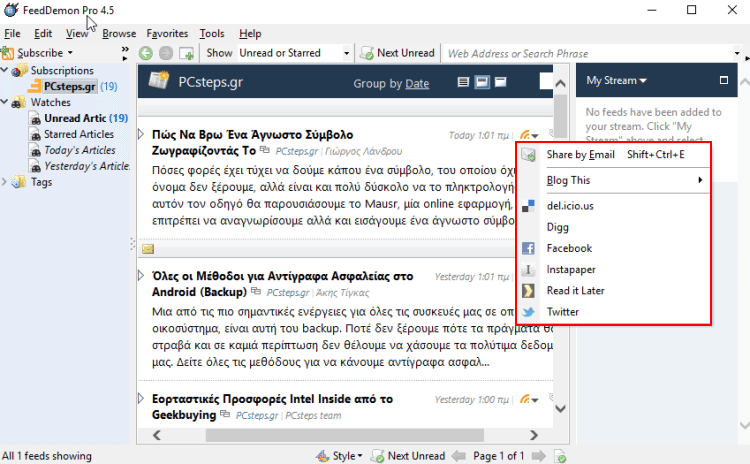Image resolution: width=750 pixels, height=464 pixels.
Task: Click the Group by Date link
Action: click(417, 84)
